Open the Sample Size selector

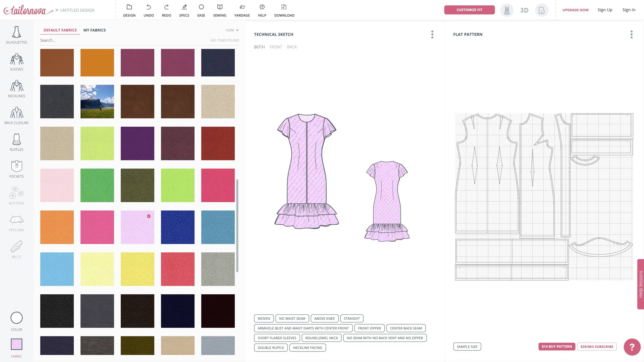(x=467, y=346)
